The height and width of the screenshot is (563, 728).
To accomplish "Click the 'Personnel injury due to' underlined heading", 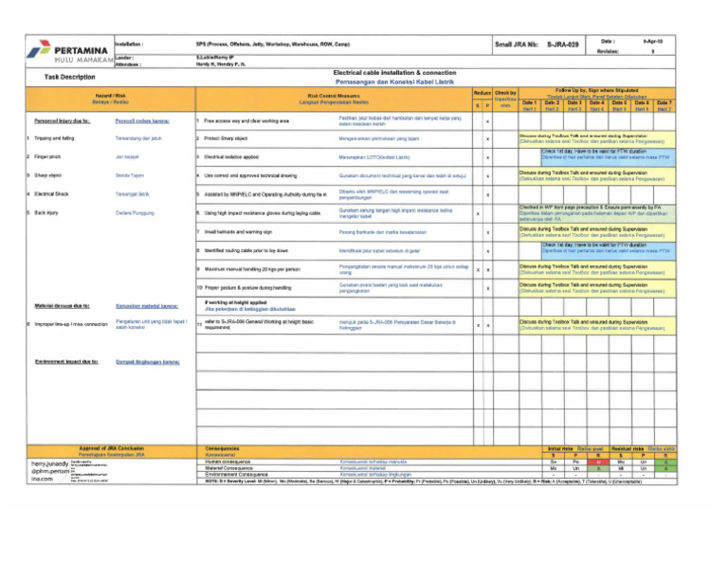I will pyautogui.click(x=63, y=121).
